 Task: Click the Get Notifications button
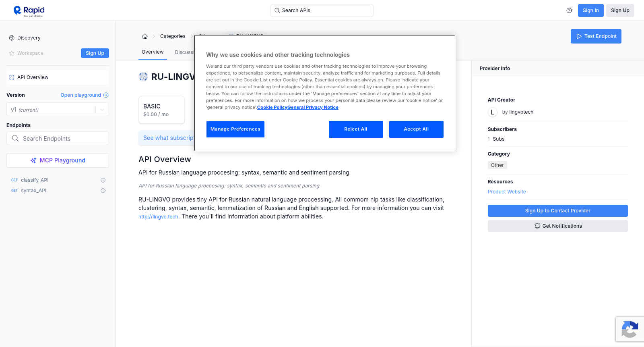(557, 226)
